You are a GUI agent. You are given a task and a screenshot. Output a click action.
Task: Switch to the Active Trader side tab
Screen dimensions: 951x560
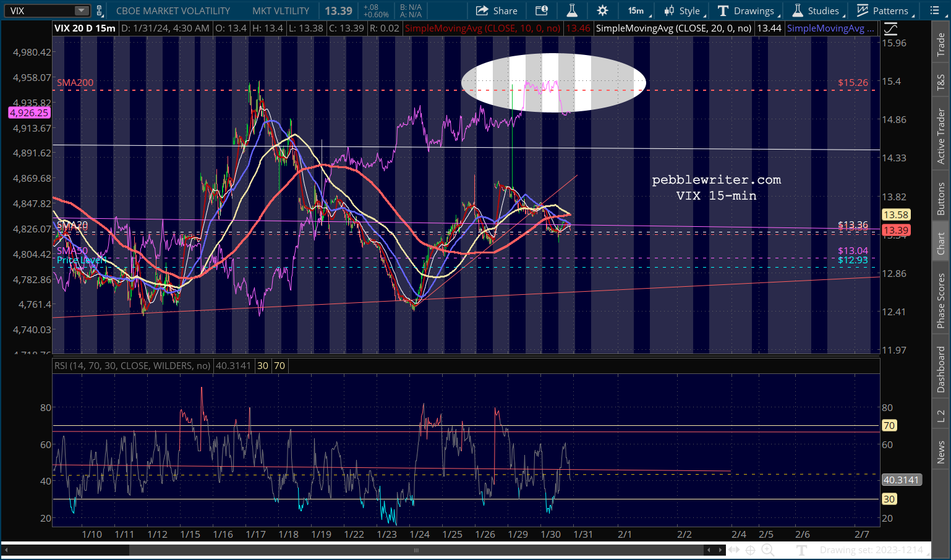point(940,136)
